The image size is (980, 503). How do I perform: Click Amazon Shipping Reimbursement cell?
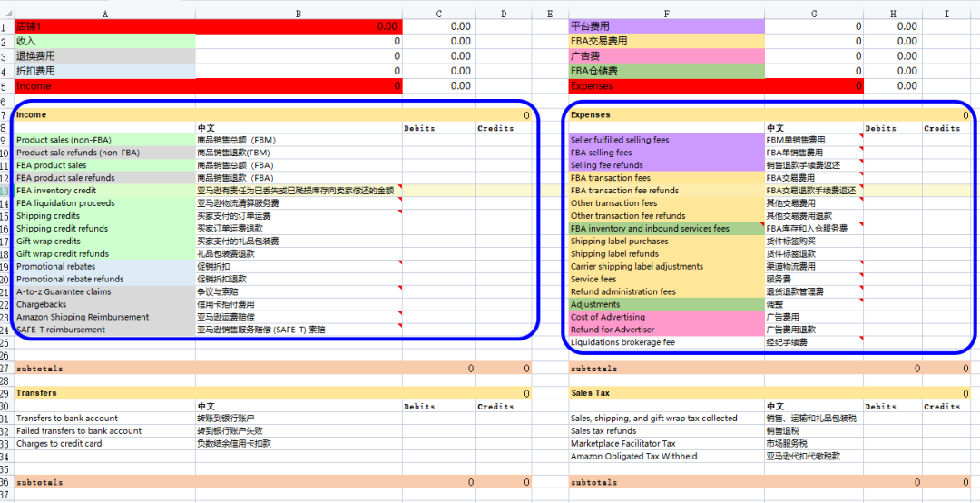[105, 317]
